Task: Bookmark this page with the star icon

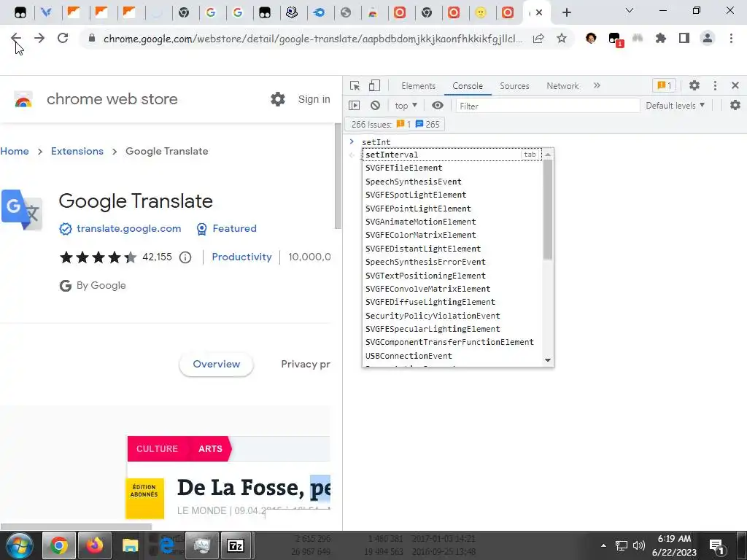Action: pyautogui.click(x=562, y=39)
